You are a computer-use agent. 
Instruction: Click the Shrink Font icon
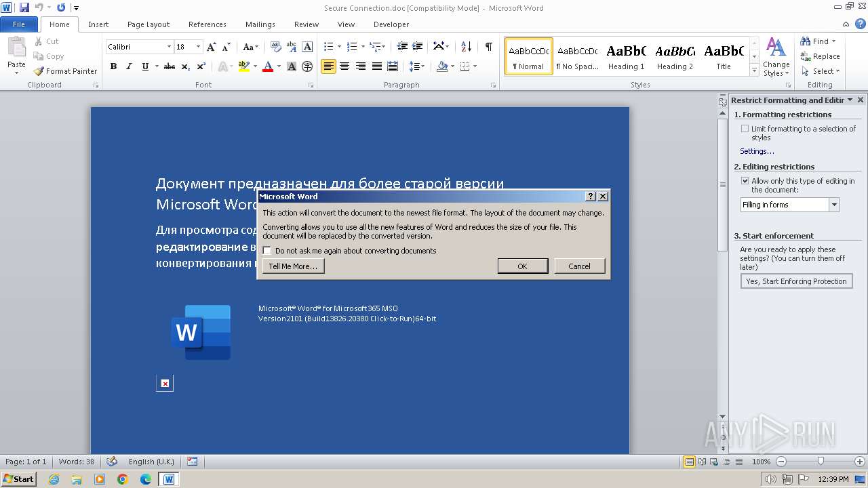coord(226,47)
